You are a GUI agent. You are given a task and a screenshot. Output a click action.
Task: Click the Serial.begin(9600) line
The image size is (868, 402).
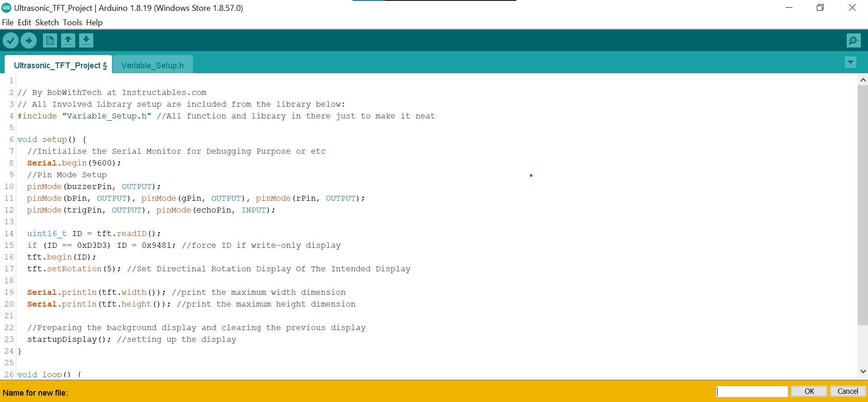click(x=74, y=163)
